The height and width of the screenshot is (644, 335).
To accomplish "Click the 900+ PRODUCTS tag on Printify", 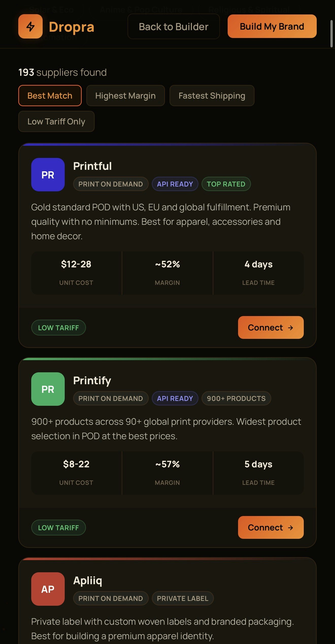I will coord(236,398).
